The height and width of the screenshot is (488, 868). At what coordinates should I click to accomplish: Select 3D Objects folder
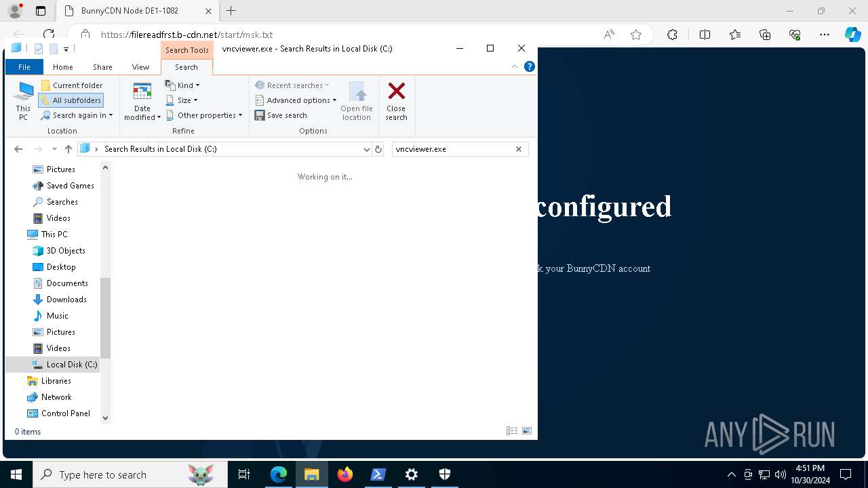tap(59, 251)
